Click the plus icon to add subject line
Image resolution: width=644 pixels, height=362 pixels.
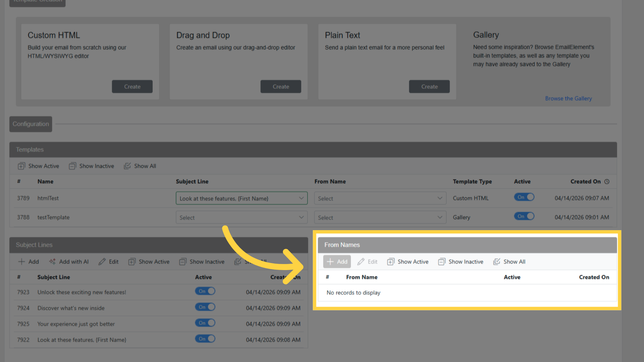point(21,262)
